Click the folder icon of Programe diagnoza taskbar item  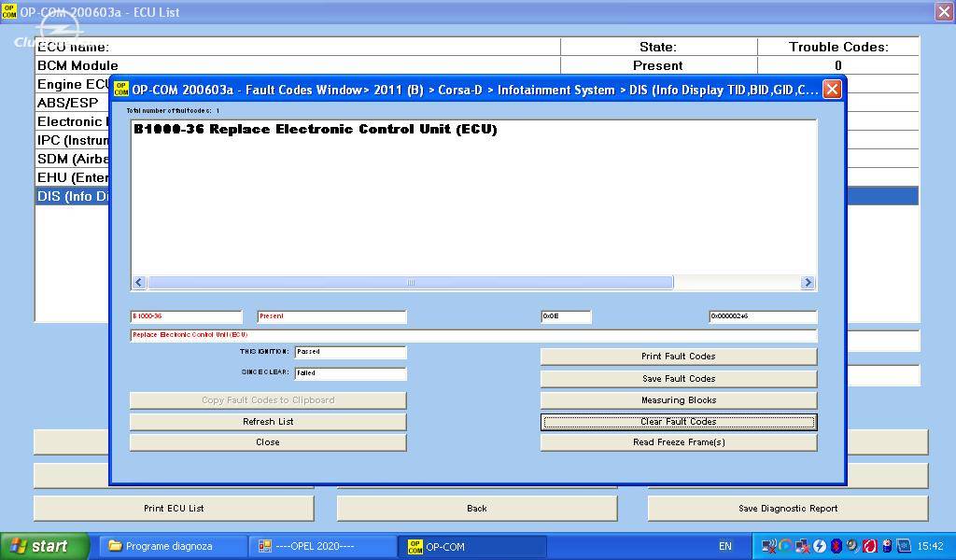pos(115,546)
